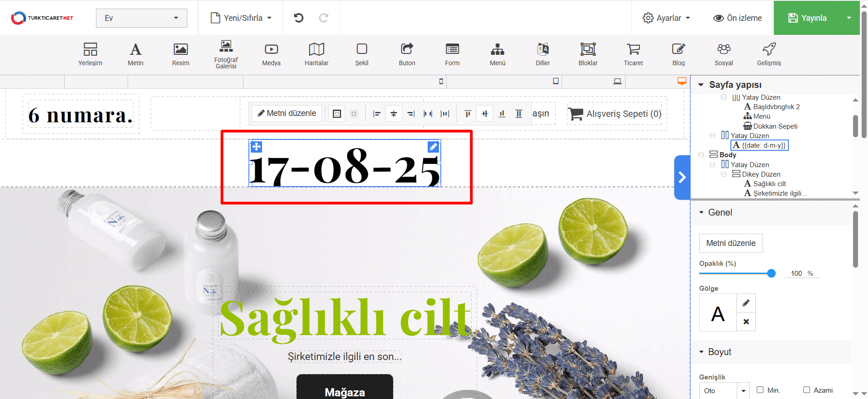Click the Ön izleme preview button
Image resolution: width=868 pixels, height=399 pixels.
(738, 18)
